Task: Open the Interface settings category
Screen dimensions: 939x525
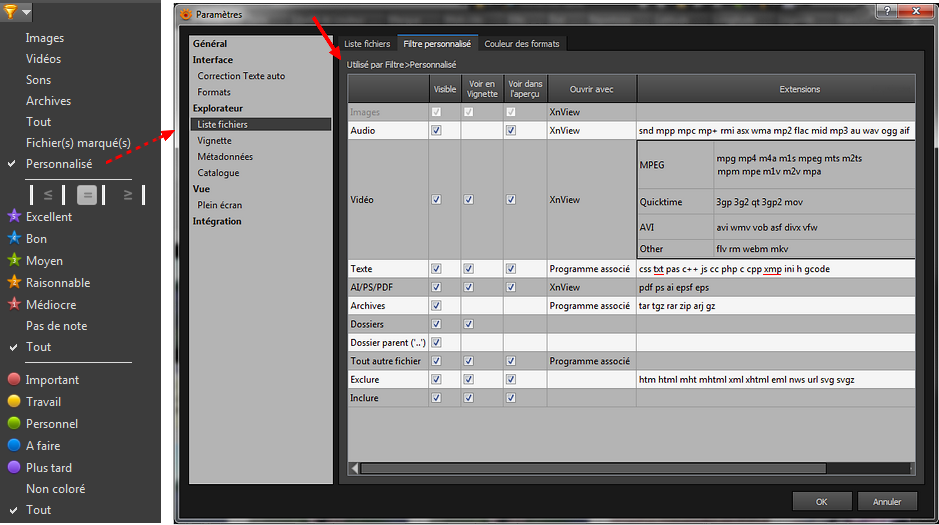Action: 213,60
